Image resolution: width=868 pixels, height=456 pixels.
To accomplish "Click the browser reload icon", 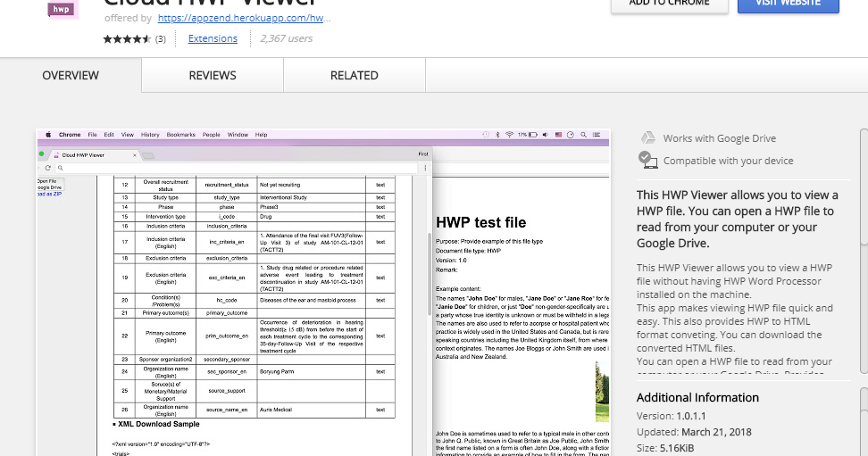I will coord(48,168).
